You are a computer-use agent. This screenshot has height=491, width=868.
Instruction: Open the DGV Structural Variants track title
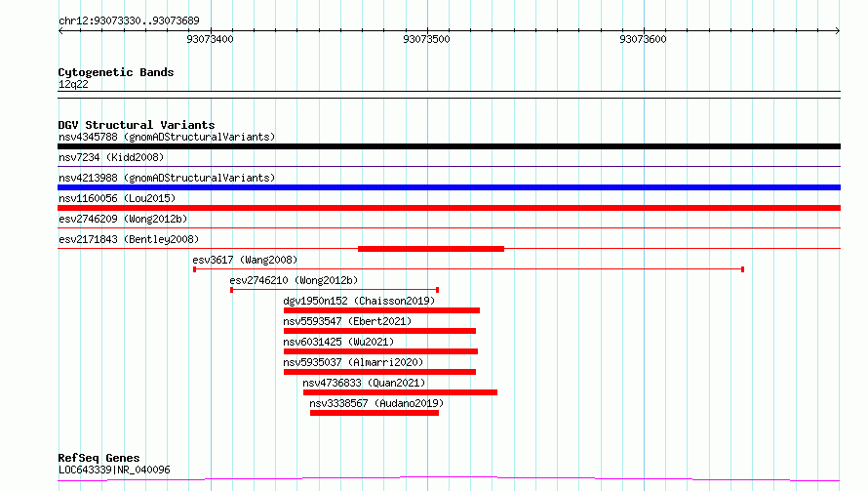point(137,125)
